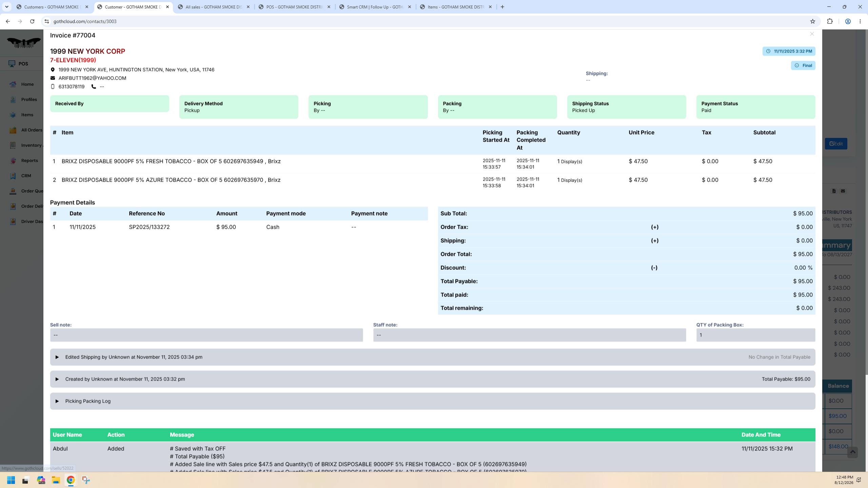The width and height of the screenshot is (868, 488).
Task: Open File Explorer from the taskbar
Action: tap(56, 480)
